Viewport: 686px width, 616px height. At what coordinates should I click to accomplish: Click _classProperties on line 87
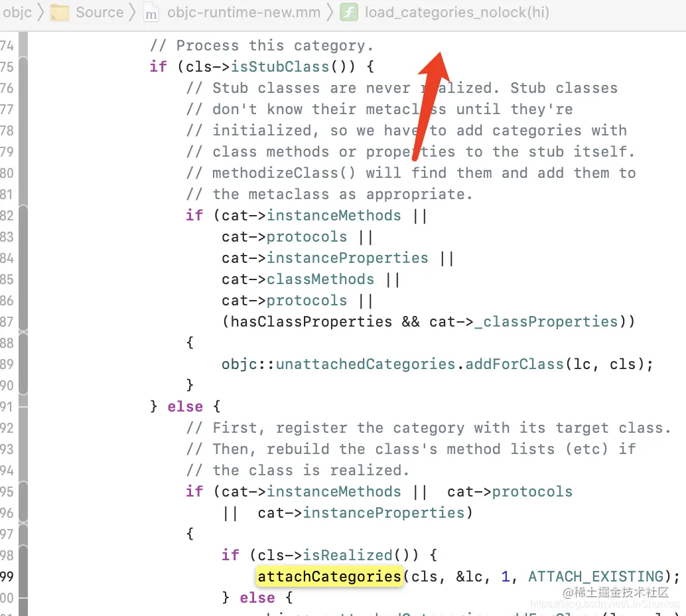(x=546, y=322)
